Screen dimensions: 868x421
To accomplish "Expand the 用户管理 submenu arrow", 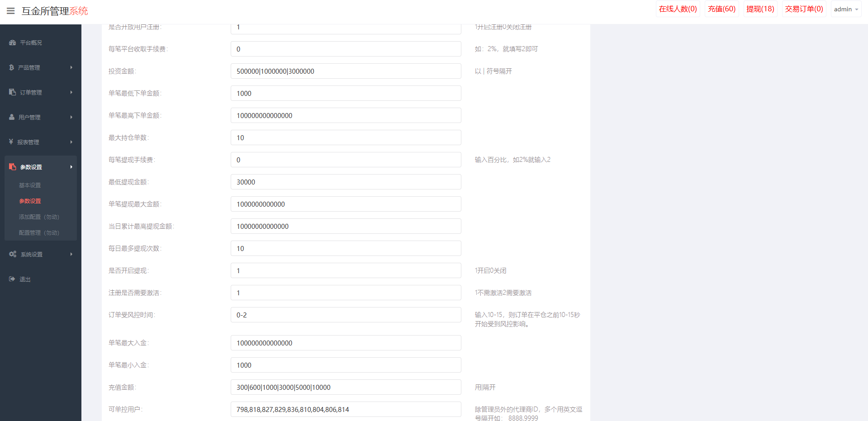I will (71, 117).
